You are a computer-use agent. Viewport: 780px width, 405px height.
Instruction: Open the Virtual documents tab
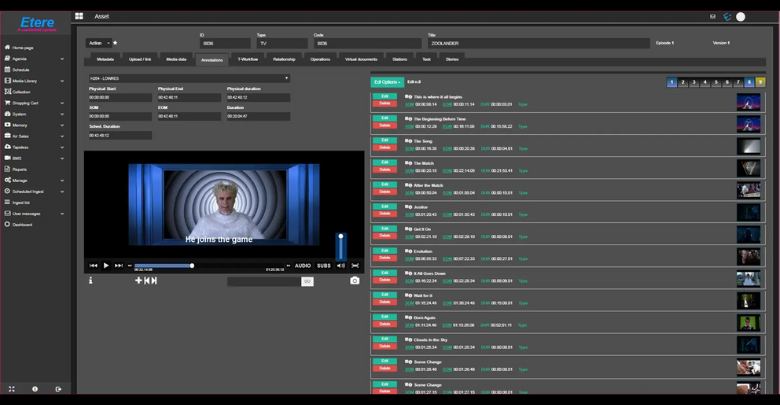click(361, 59)
